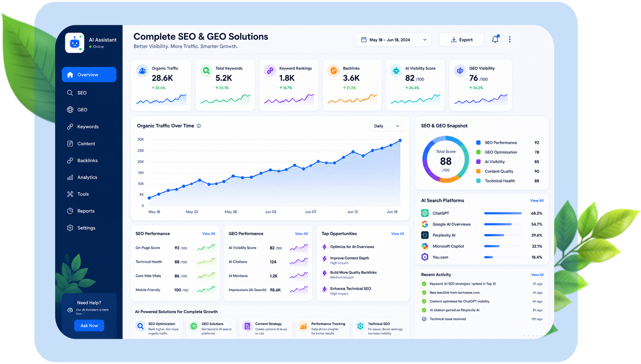Open the notifications bell
Screen dimensions: 641x364
pos(495,39)
